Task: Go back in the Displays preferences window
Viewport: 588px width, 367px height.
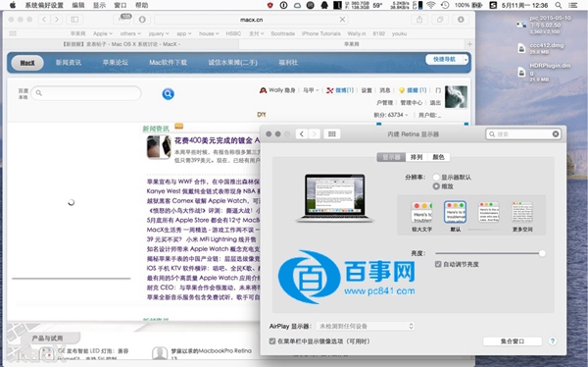Action: [302, 134]
